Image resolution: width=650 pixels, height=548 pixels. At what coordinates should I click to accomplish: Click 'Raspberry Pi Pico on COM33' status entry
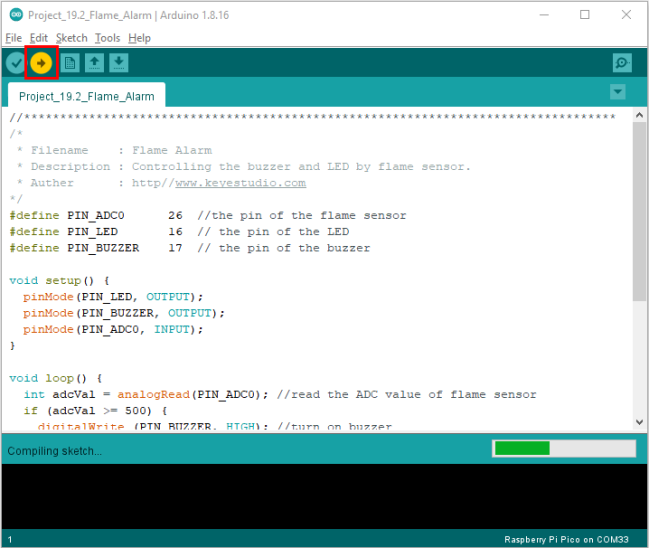(x=566, y=539)
